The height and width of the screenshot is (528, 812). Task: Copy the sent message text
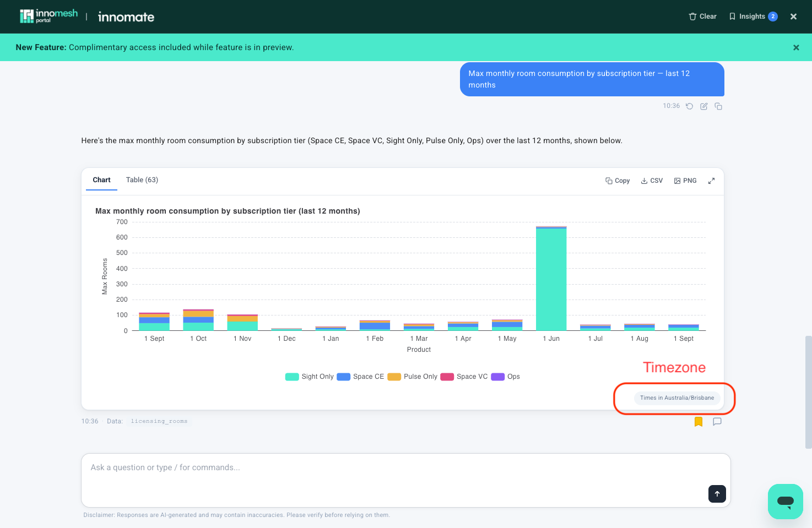coord(718,106)
